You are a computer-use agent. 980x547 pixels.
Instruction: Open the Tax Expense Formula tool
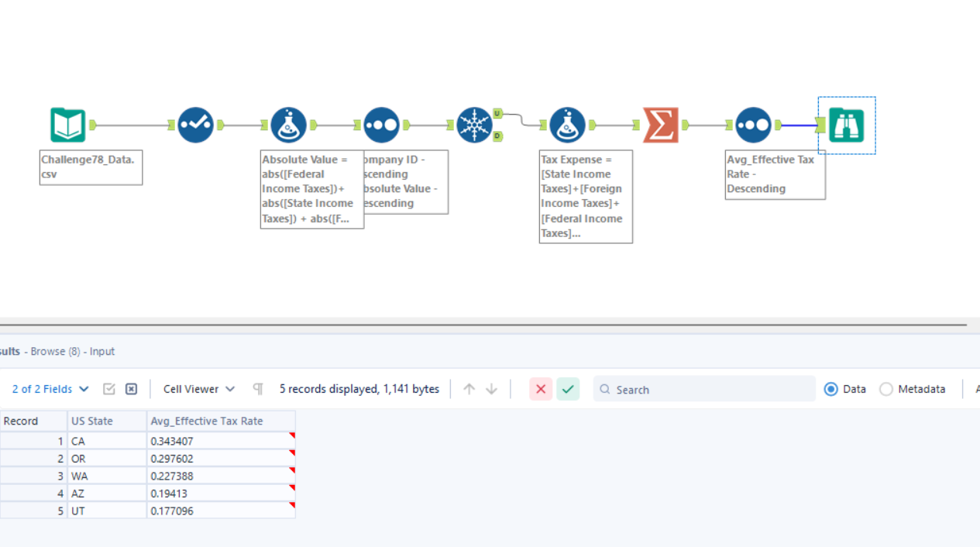pyautogui.click(x=567, y=126)
